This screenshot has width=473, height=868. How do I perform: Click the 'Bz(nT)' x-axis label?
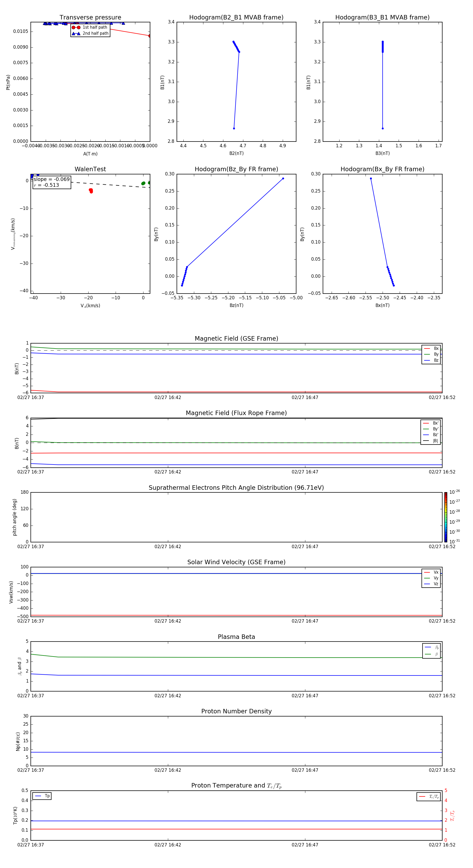pos(236,305)
